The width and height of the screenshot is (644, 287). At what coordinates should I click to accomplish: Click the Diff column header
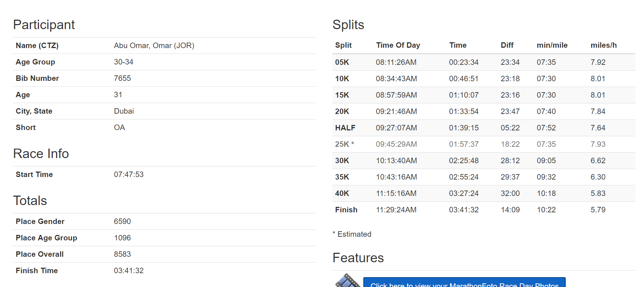[507, 45]
